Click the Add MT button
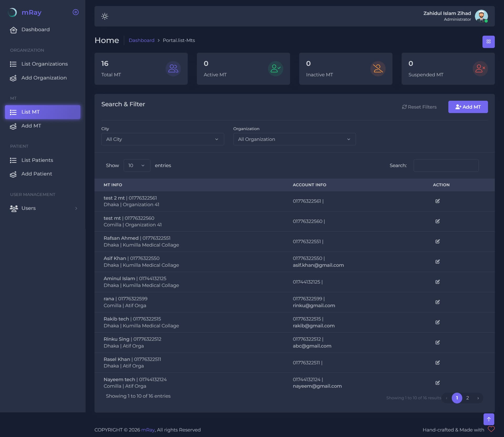Image resolution: width=504 pixels, height=437 pixels. click(x=468, y=107)
